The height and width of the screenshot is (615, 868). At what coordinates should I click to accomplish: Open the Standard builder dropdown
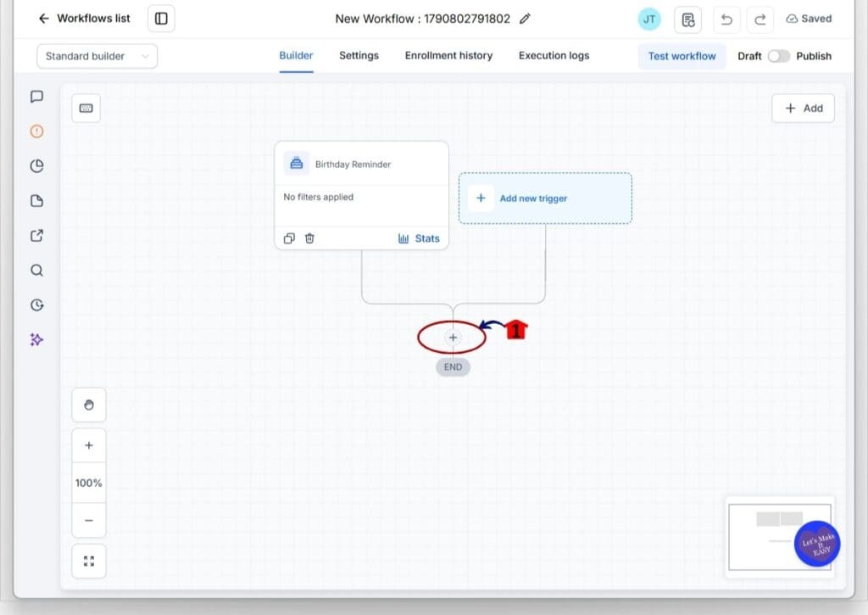[97, 56]
